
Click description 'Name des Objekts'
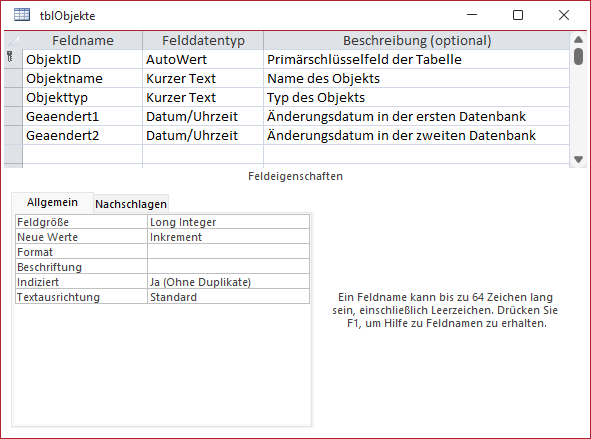pyautogui.click(x=416, y=78)
